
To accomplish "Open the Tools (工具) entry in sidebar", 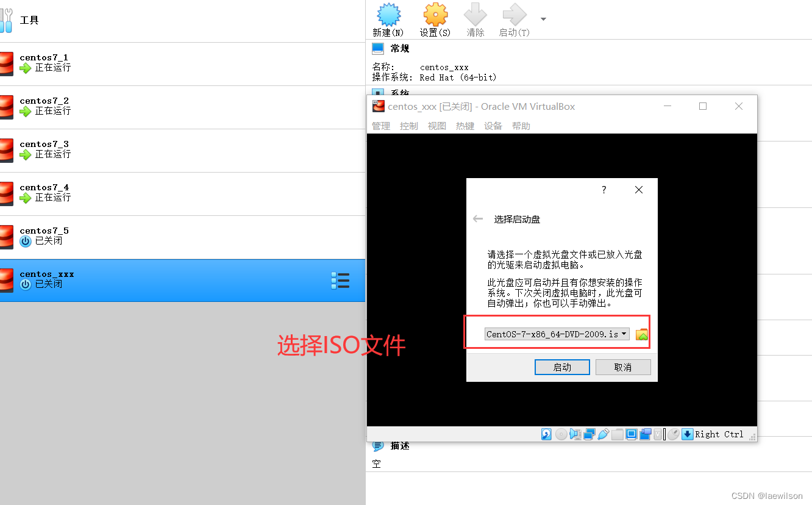I will click(182, 20).
